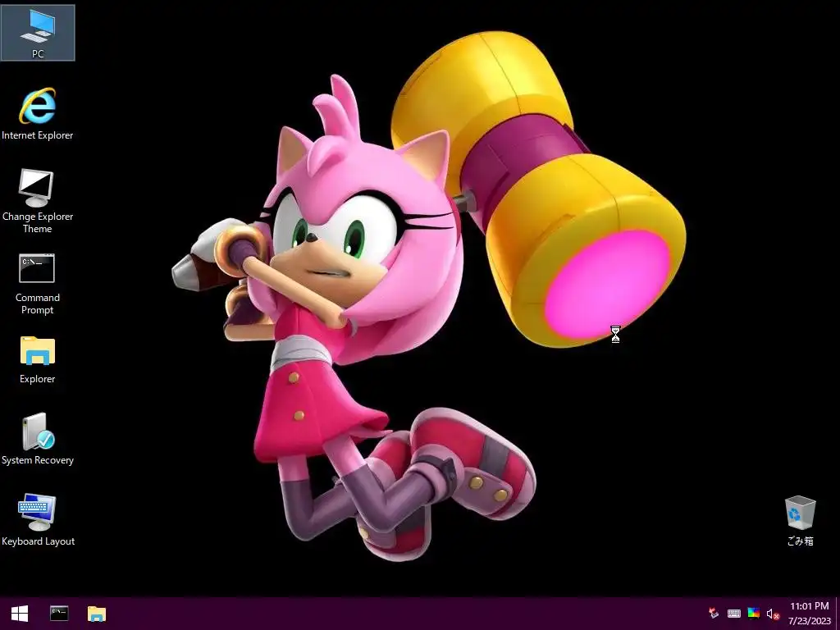The image size is (840, 630).
Task: Select the Internet Explorer desktop icon
Action: point(38,114)
